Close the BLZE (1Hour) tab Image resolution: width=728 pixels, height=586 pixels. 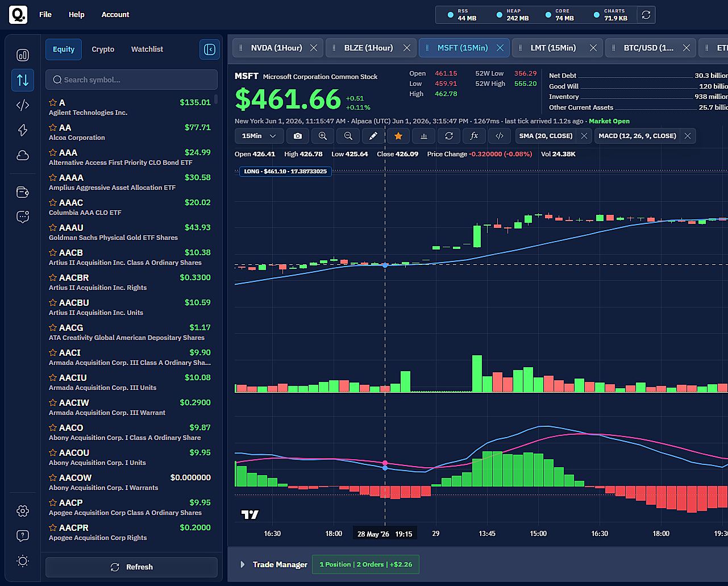407,48
